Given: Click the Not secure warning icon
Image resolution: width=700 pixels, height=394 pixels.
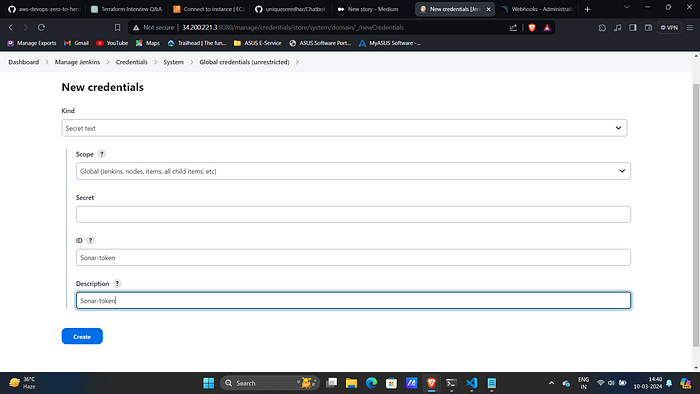Looking at the screenshot, I should click(136, 28).
